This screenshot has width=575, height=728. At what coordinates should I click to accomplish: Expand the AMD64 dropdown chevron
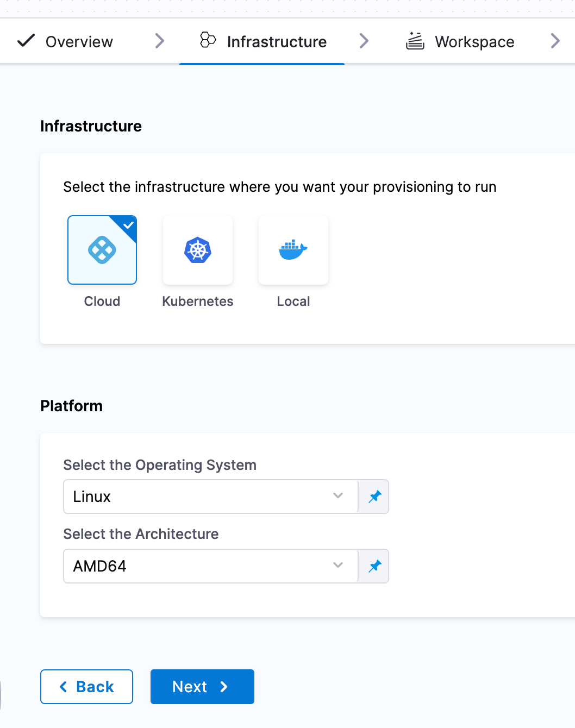click(x=338, y=565)
